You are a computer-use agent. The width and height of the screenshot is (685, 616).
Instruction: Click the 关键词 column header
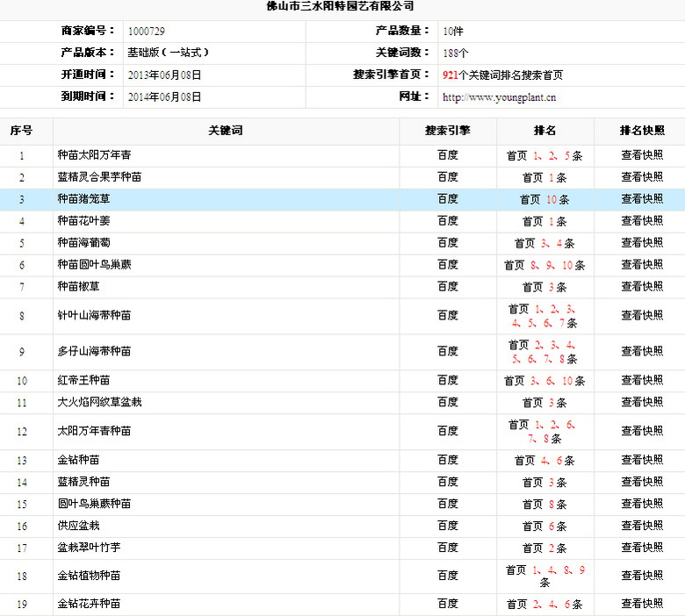tap(226, 131)
